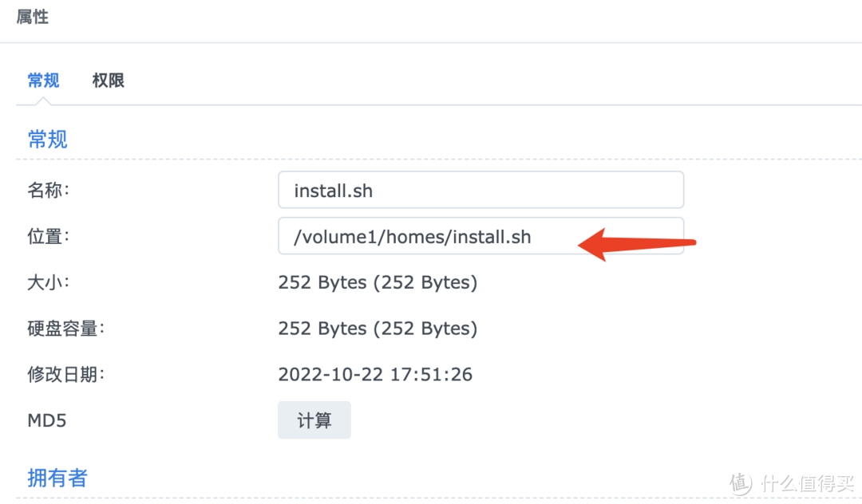The height and width of the screenshot is (504, 862).
Task: Click the 计算 button to compute MD5
Action: click(x=314, y=419)
